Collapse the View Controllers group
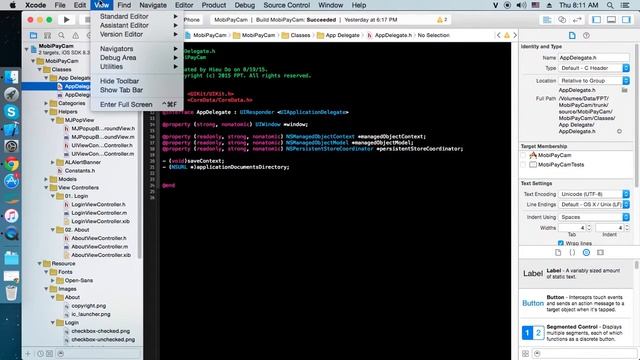 [46, 188]
